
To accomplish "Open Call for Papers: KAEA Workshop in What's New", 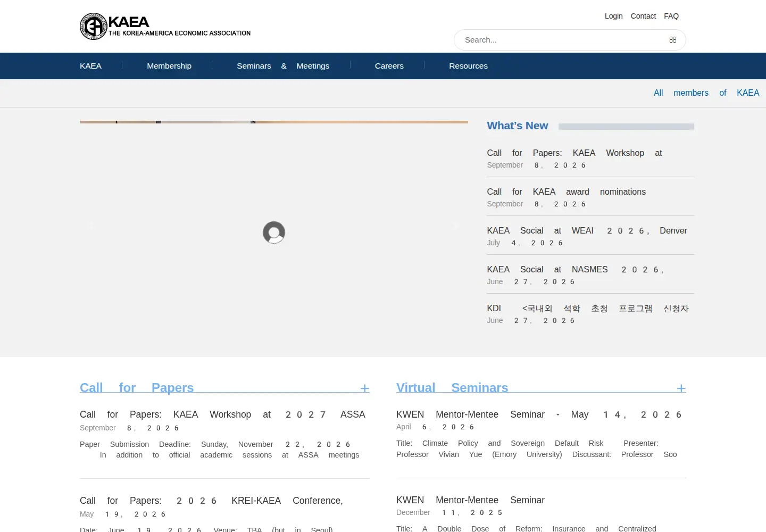I will pos(574,153).
